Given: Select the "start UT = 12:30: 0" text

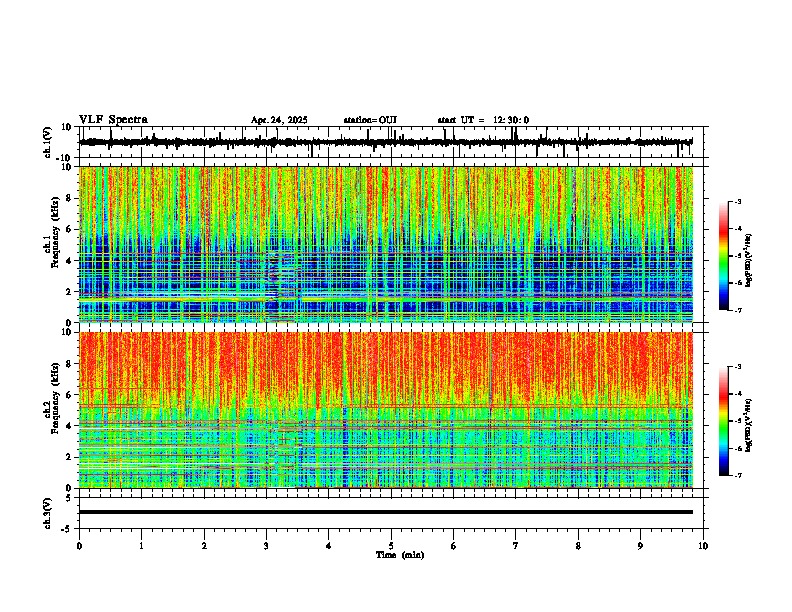Looking at the screenshot, I should (x=483, y=120).
